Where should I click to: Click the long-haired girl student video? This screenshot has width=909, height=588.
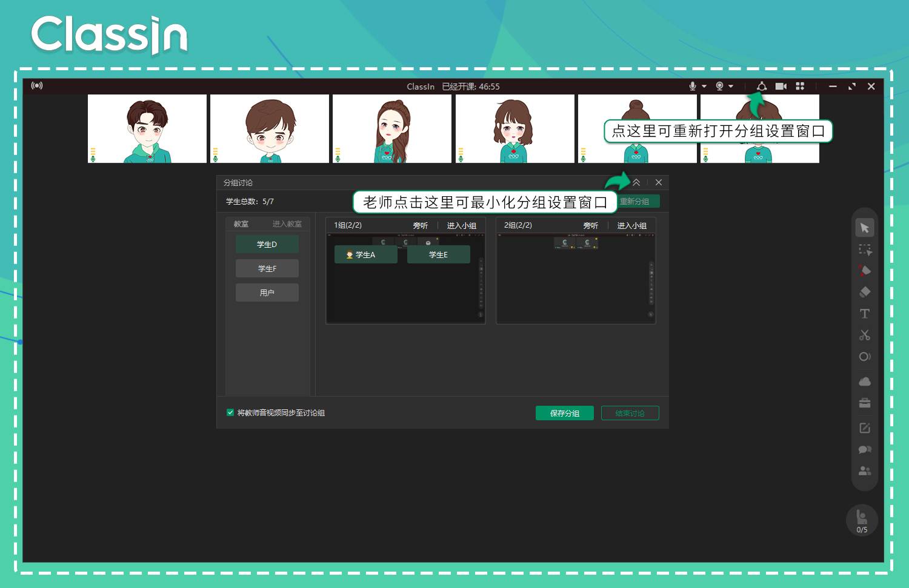click(392, 128)
